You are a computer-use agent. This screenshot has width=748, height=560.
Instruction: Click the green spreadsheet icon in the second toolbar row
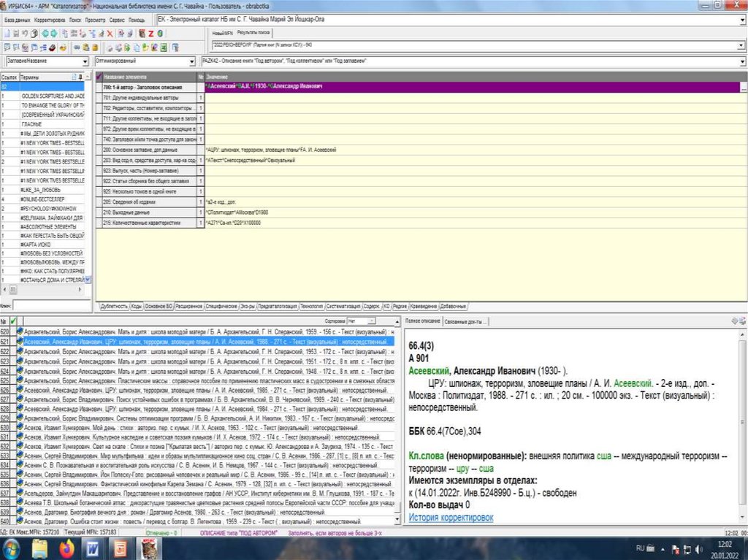click(163, 47)
